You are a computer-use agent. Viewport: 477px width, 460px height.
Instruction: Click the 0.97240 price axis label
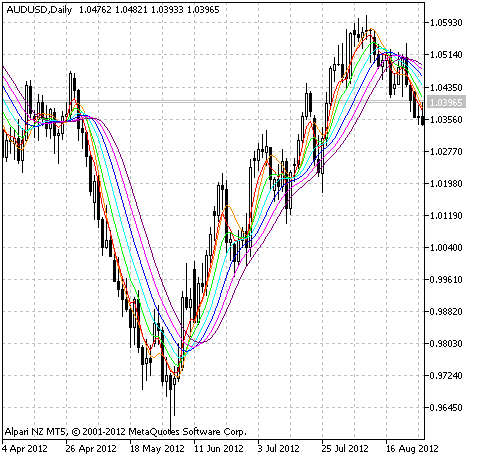coord(446,376)
